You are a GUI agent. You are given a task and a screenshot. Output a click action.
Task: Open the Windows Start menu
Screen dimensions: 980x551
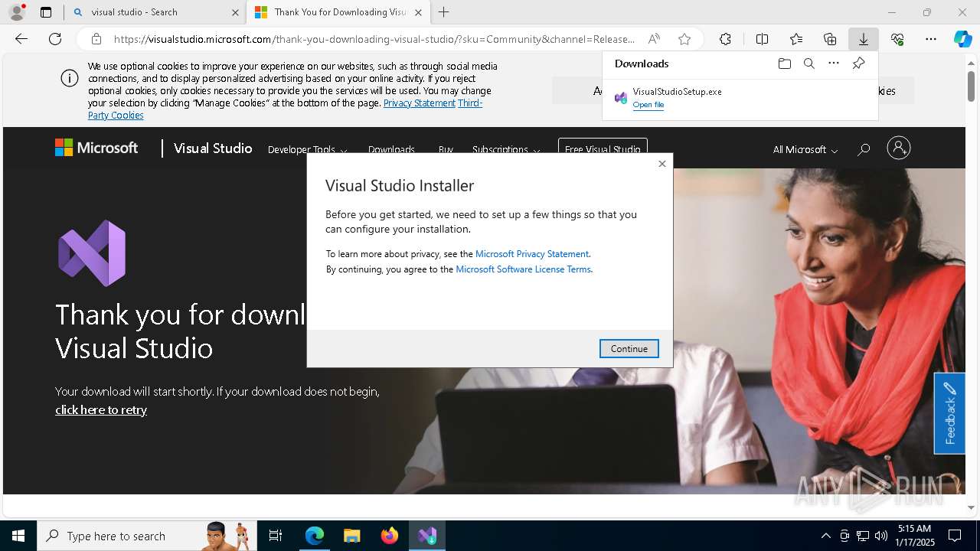[18, 536]
